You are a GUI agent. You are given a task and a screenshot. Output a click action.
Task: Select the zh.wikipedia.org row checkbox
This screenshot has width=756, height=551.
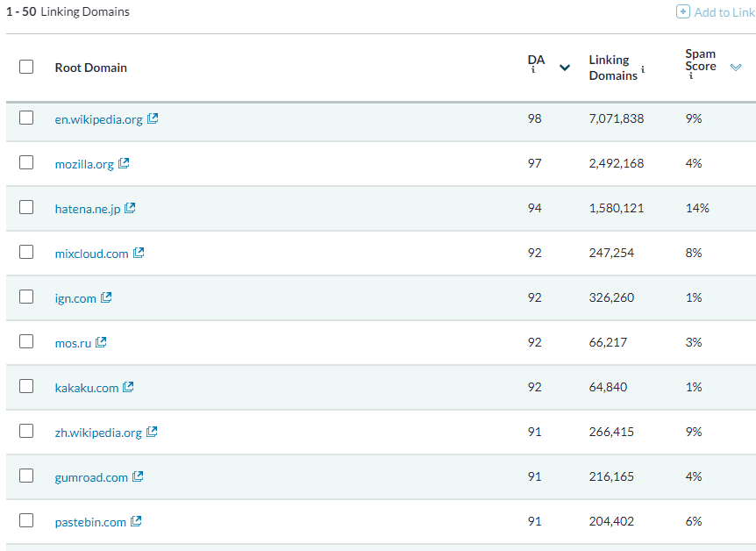pos(26,432)
